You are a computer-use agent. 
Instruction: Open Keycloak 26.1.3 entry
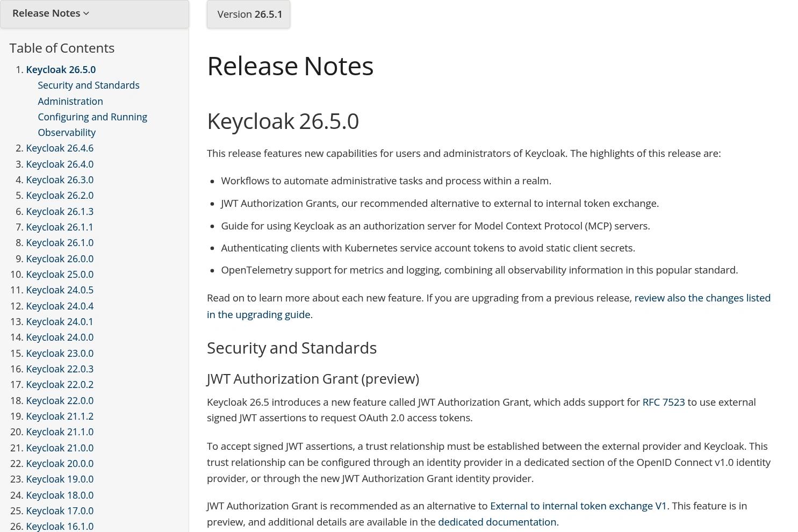(60, 211)
